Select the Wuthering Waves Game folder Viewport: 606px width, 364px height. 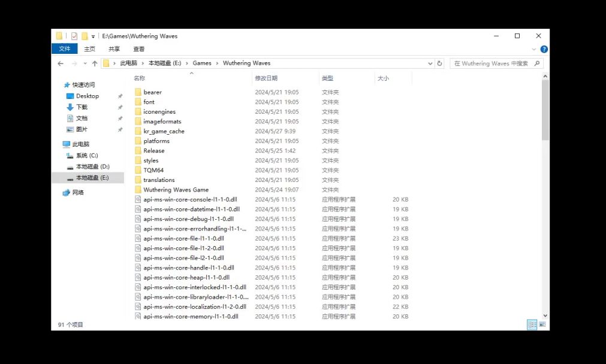(176, 190)
